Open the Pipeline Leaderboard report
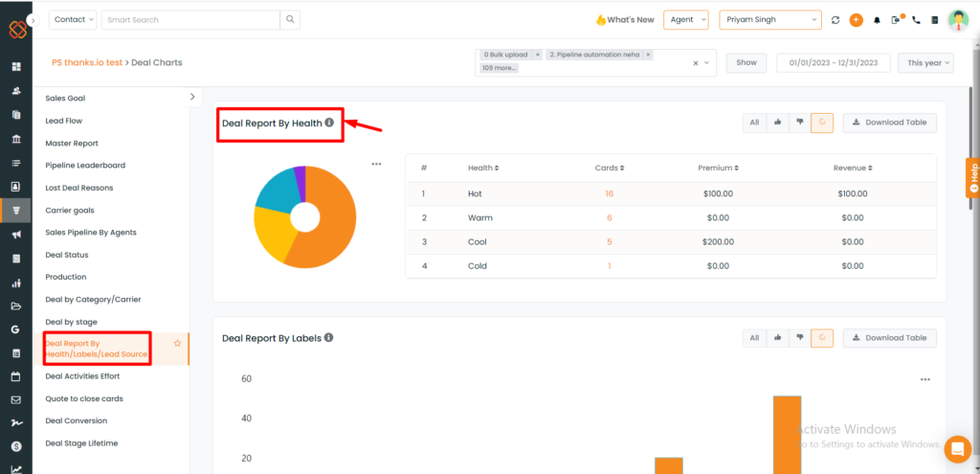 coord(85,165)
